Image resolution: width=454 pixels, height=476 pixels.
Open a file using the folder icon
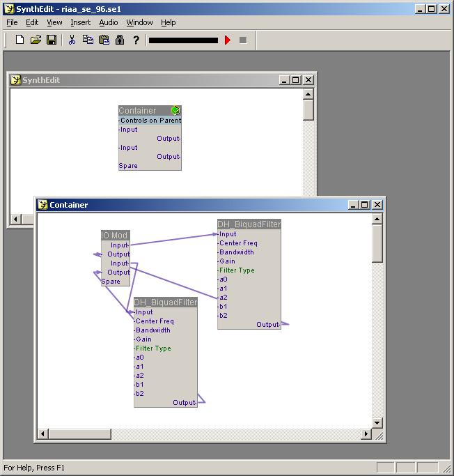point(36,40)
